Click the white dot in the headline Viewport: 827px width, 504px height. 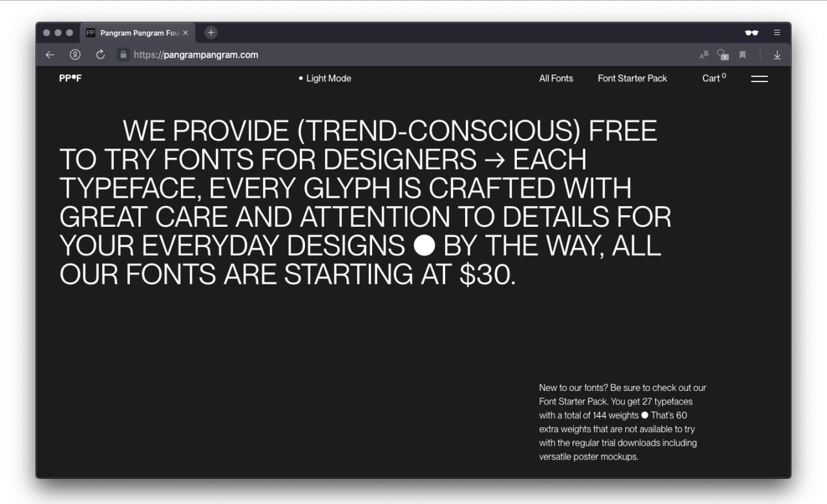point(424,246)
